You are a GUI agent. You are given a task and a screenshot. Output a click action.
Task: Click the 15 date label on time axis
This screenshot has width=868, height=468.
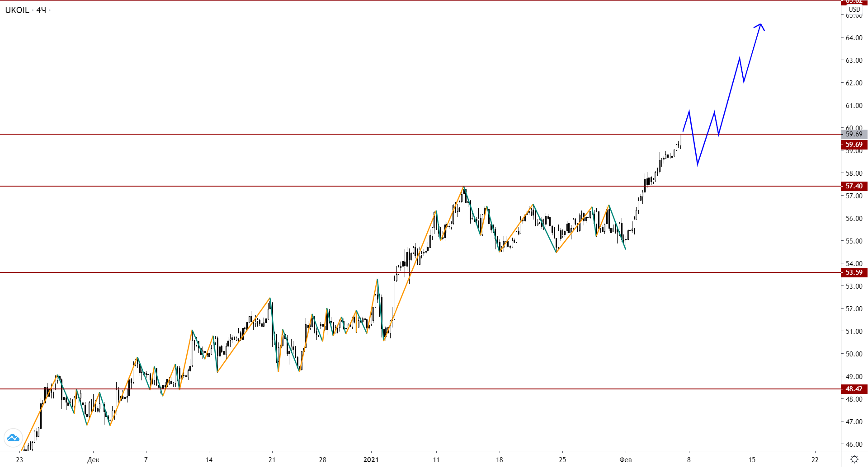752,460
